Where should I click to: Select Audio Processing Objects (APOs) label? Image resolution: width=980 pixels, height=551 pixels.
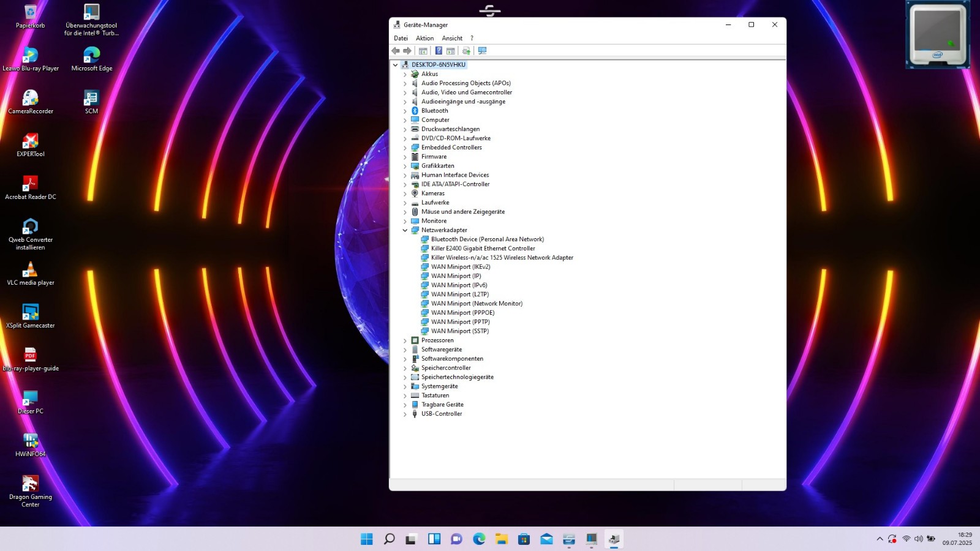(x=466, y=83)
